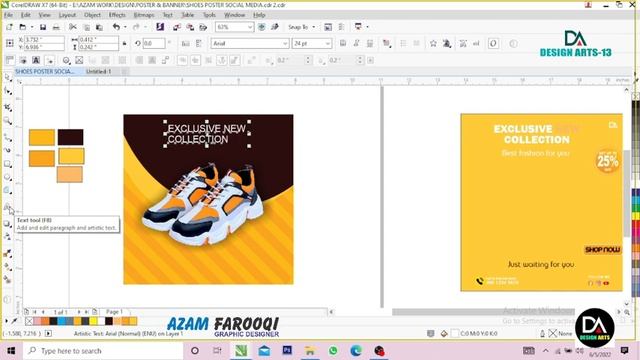Click the play arrow beside cursor coordinates

pos(48,333)
